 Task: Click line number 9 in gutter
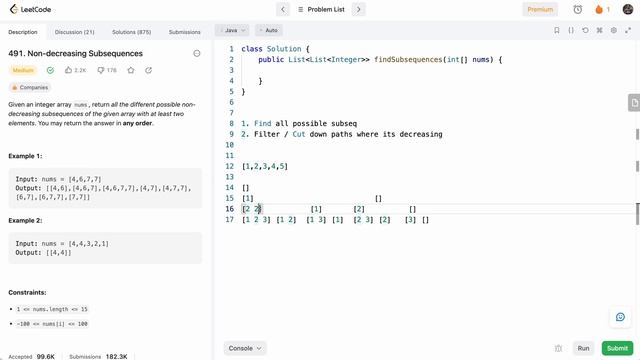click(231, 134)
